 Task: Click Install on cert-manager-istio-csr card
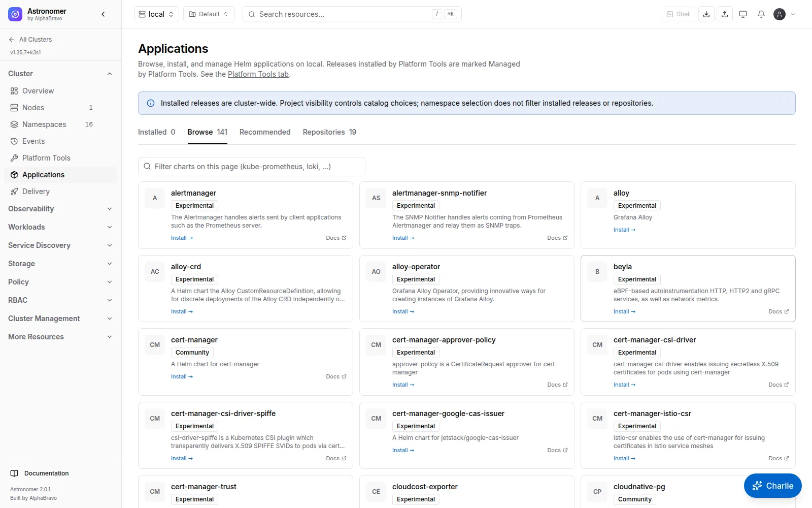[624, 458]
